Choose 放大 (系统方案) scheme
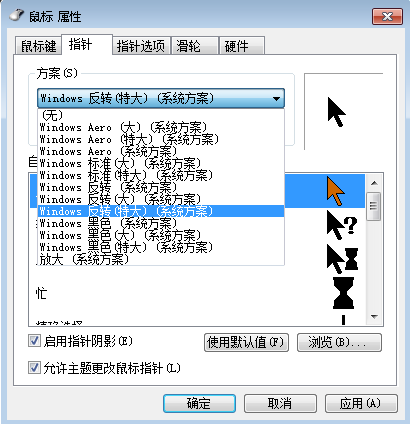410x424 pixels. [x=161, y=259]
